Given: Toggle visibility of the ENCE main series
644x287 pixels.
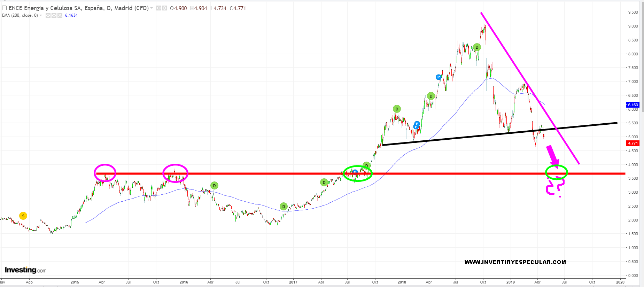Looking at the screenshot, I should 158,8.
